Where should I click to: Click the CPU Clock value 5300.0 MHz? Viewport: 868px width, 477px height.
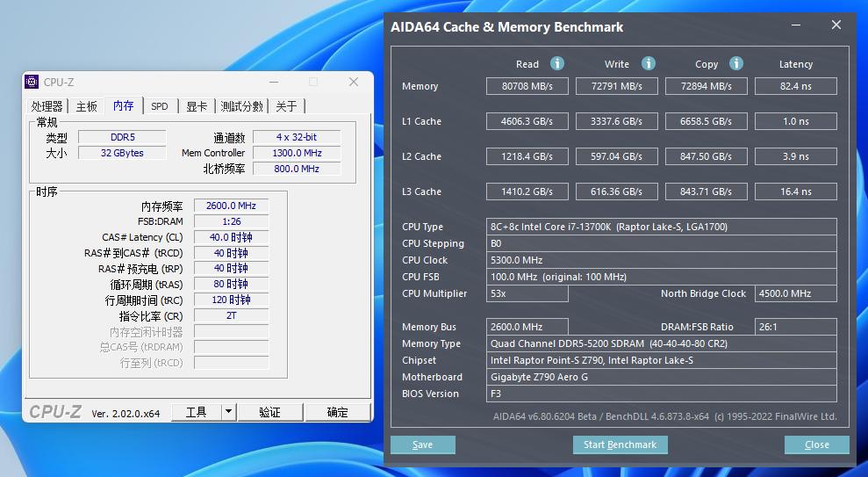tap(662, 260)
